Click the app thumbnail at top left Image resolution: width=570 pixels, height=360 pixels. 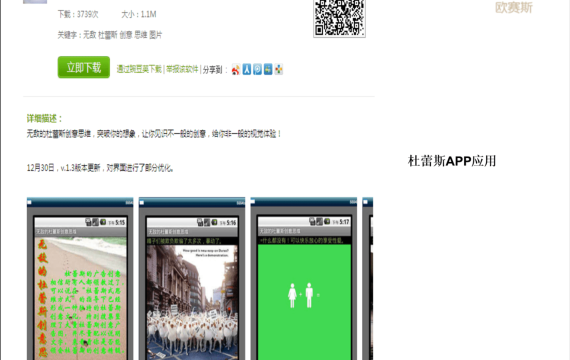tap(35, 2)
